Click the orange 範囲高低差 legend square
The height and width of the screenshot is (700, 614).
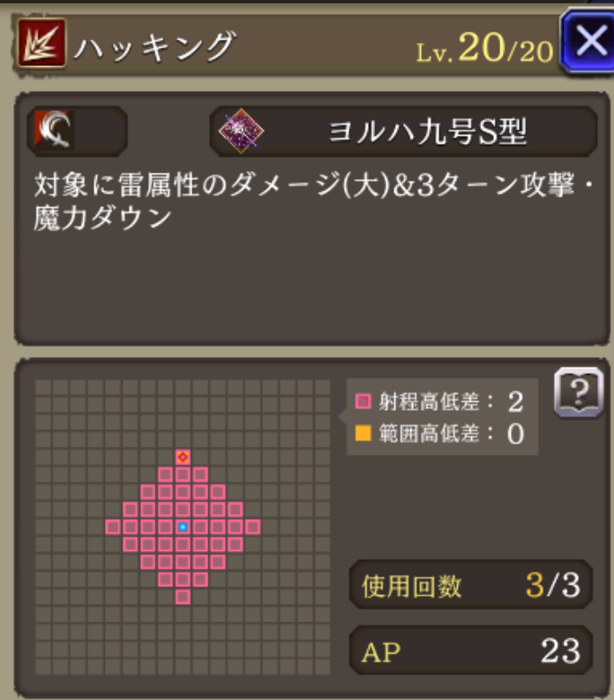point(363,433)
